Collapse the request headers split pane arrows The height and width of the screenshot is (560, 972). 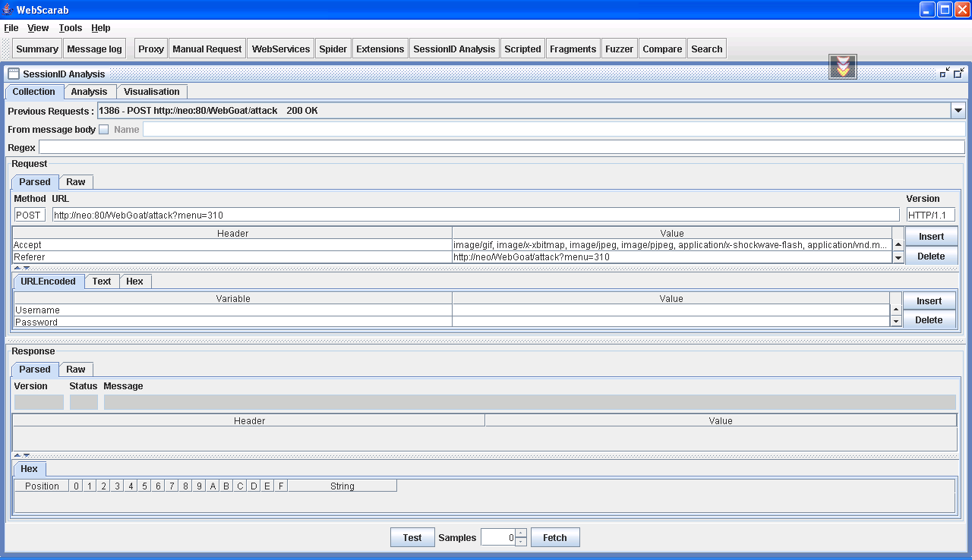[x=17, y=268]
